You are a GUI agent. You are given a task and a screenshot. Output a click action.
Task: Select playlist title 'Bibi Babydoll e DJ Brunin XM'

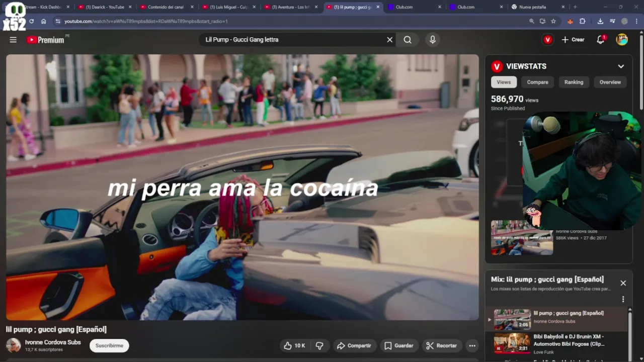coord(569,340)
